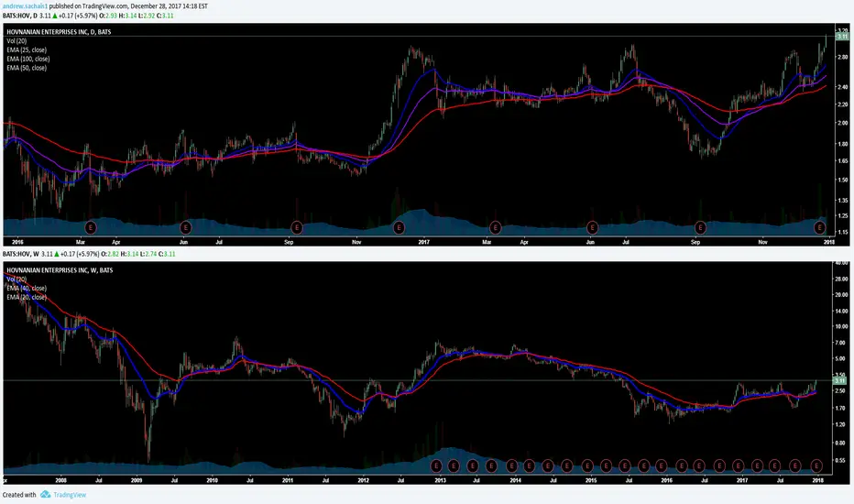This screenshot has width=854, height=504.
Task: Click weekly chart earnings marker above Jul 2016 label
Action: (699, 466)
